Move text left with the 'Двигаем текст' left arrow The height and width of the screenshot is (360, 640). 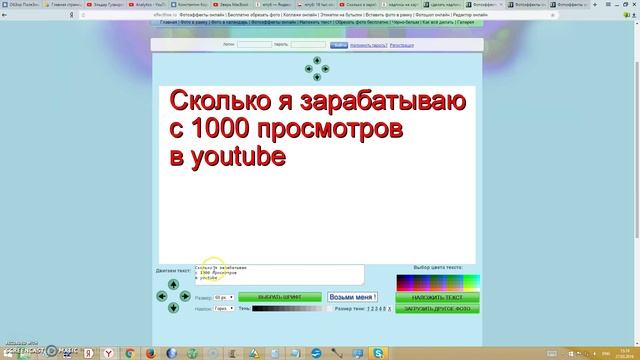[x=162, y=296]
